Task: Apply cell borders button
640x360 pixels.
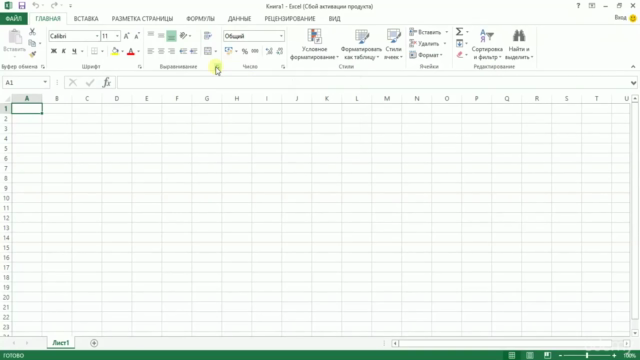Action: click(94, 51)
